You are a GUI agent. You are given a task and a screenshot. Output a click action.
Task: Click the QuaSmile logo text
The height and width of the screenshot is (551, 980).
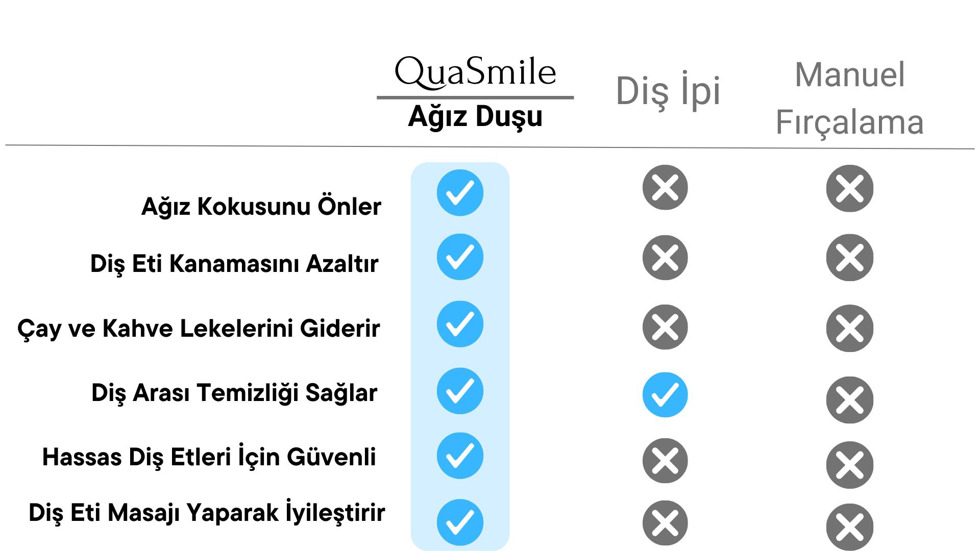[x=475, y=72]
